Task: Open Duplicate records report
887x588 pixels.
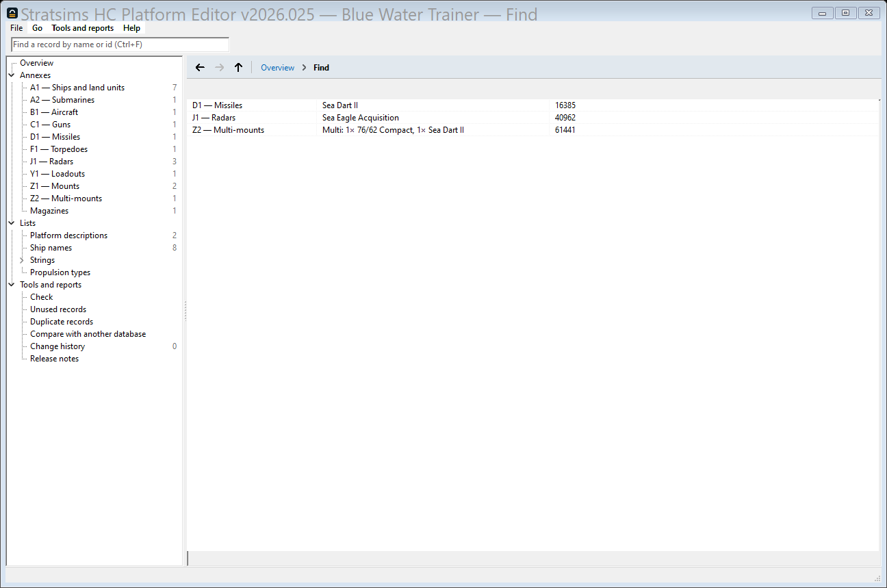Action: click(x=62, y=322)
